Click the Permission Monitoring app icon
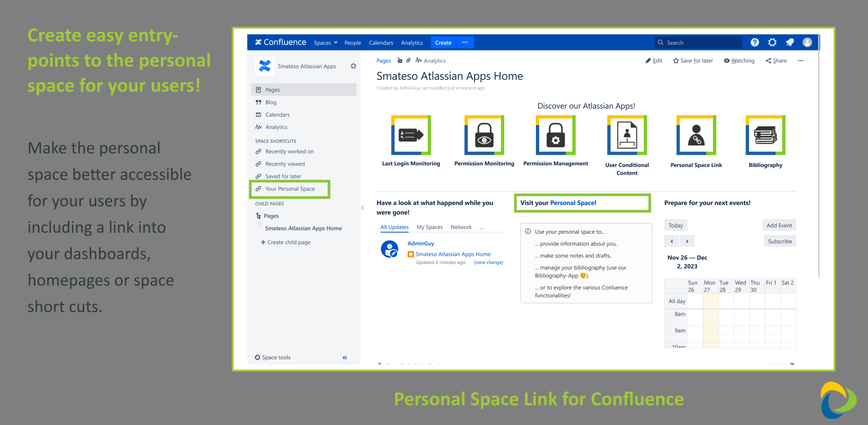868x425 pixels. pyautogui.click(x=484, y=135)
